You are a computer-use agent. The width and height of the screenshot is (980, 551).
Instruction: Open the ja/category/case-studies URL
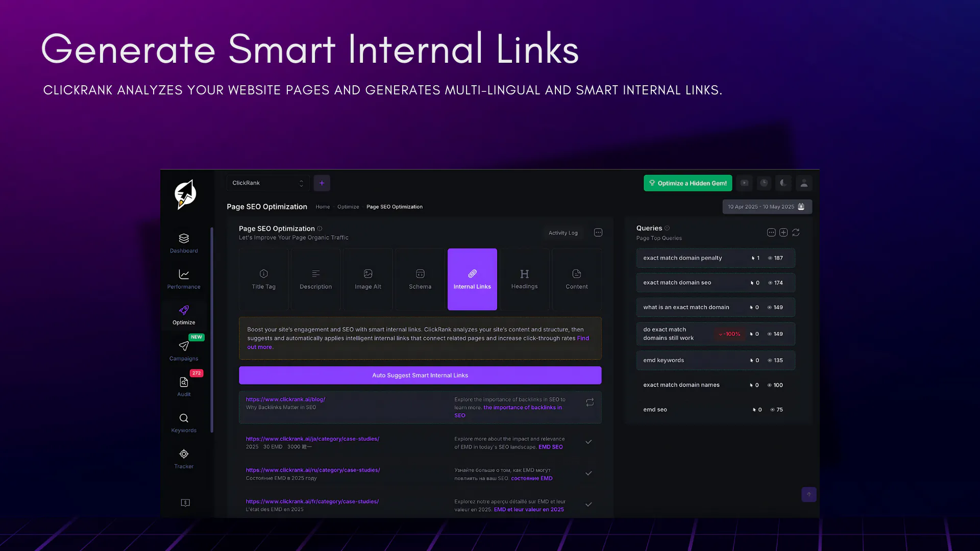pos(312,439)
